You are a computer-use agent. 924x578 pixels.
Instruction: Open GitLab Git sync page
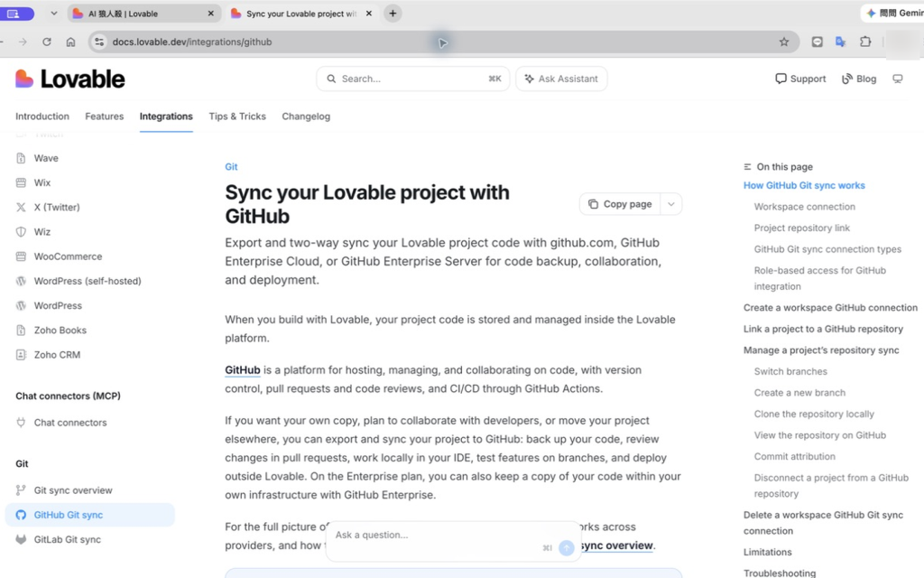click(x=67, y=540)
